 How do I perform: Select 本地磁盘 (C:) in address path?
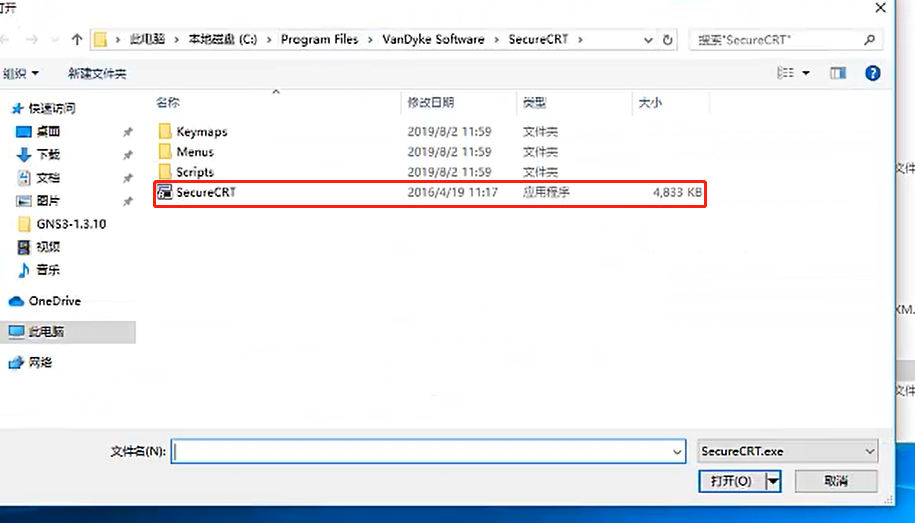click(x=222, y=39)
